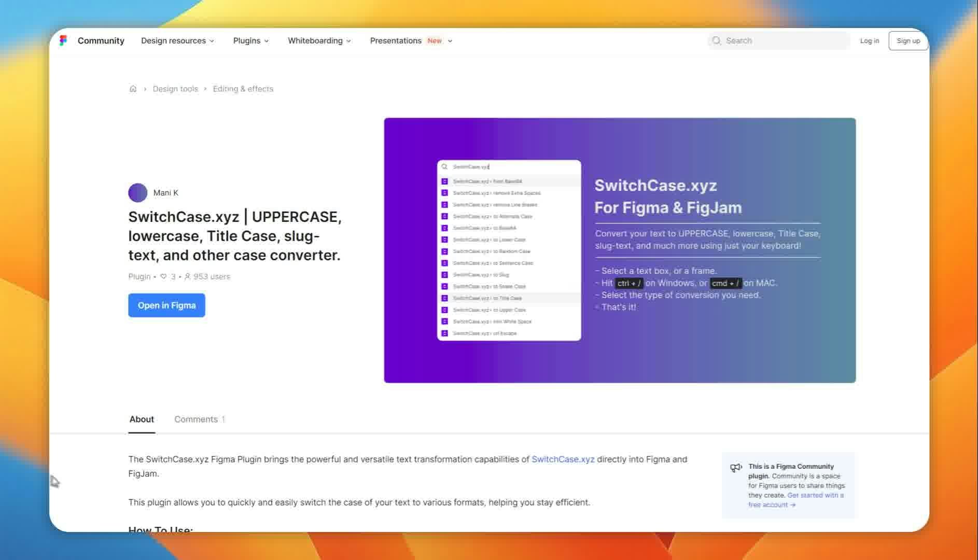Click the users count person icon
Viewport: 978px width, 560px height.
187,276
